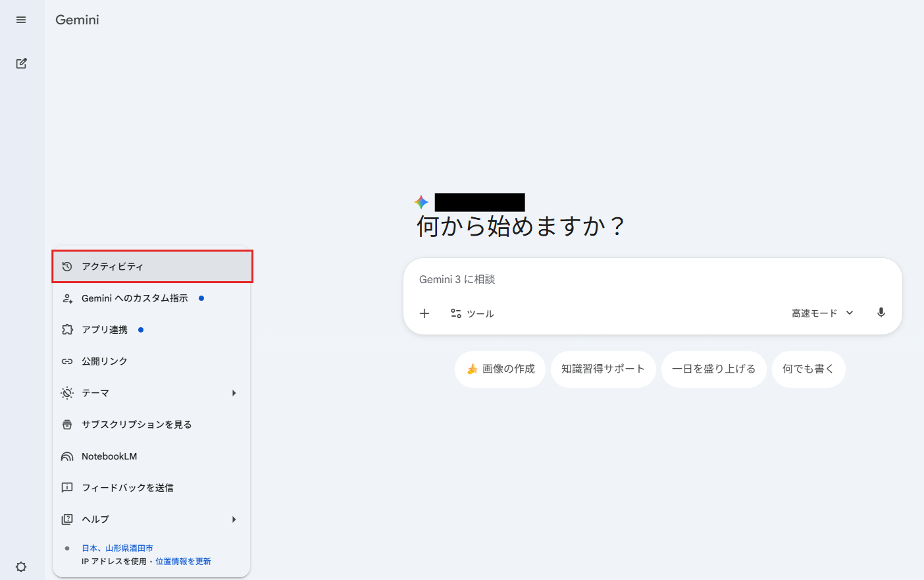924x580 pixels.
Task: Click the plus icon to add files
Action: click(x=424, y=313)
